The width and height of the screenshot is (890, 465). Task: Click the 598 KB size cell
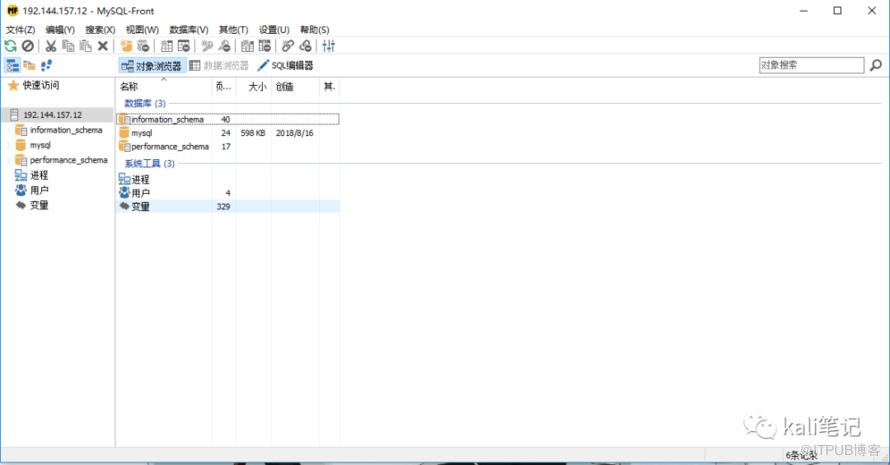click(253, 133)
